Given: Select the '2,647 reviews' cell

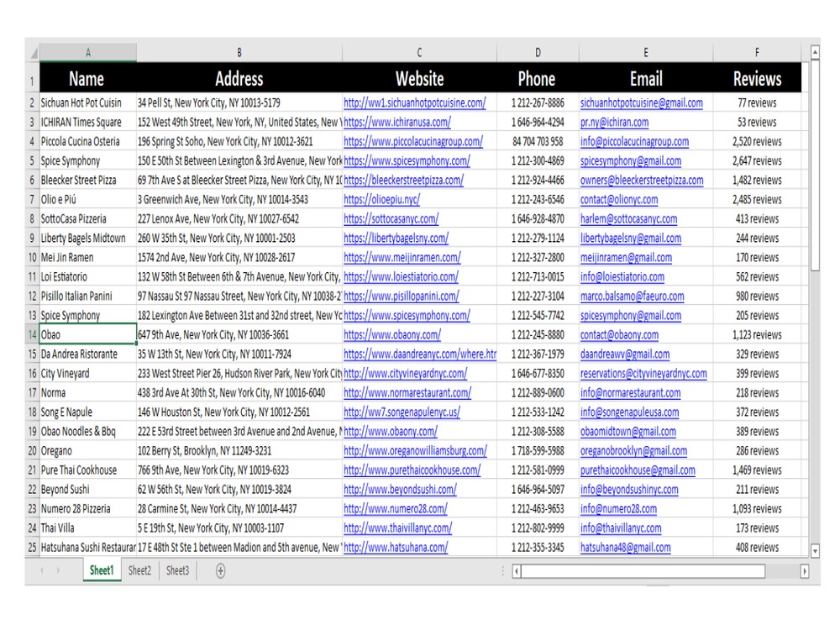Looking at the screenshot, I should tap(757, 160).
